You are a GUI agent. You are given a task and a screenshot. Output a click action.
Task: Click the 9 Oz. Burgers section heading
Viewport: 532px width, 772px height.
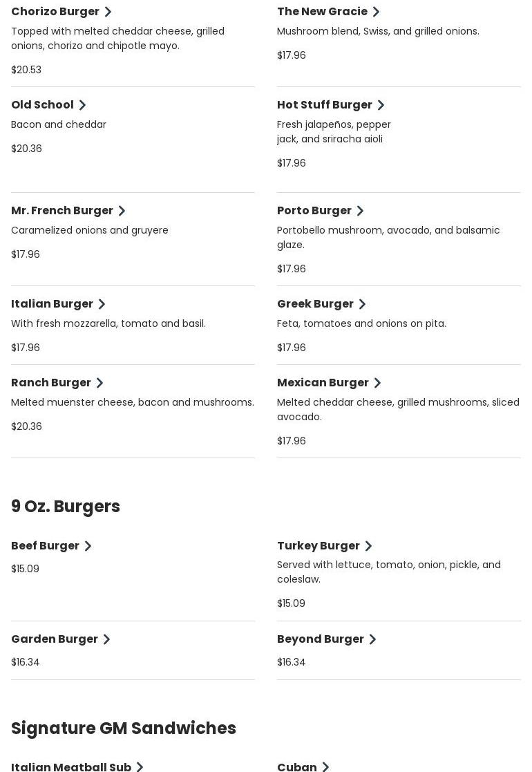[x=66, y=507]
